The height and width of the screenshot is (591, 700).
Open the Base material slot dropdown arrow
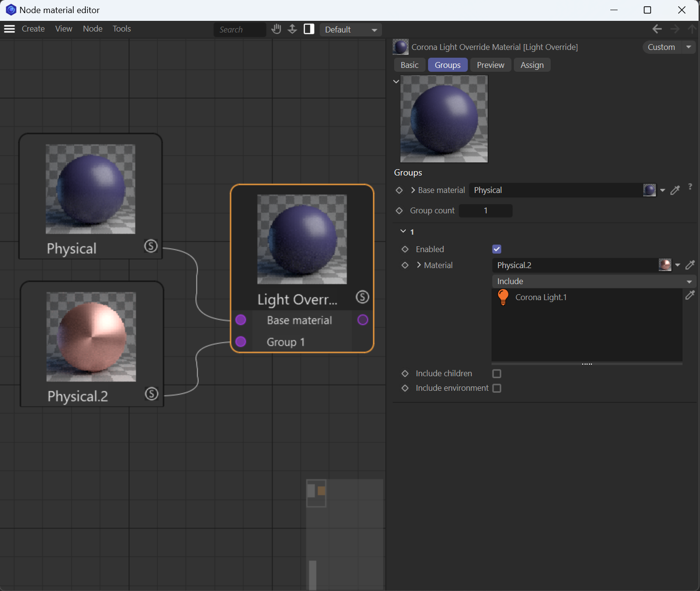tap(663, 191)
